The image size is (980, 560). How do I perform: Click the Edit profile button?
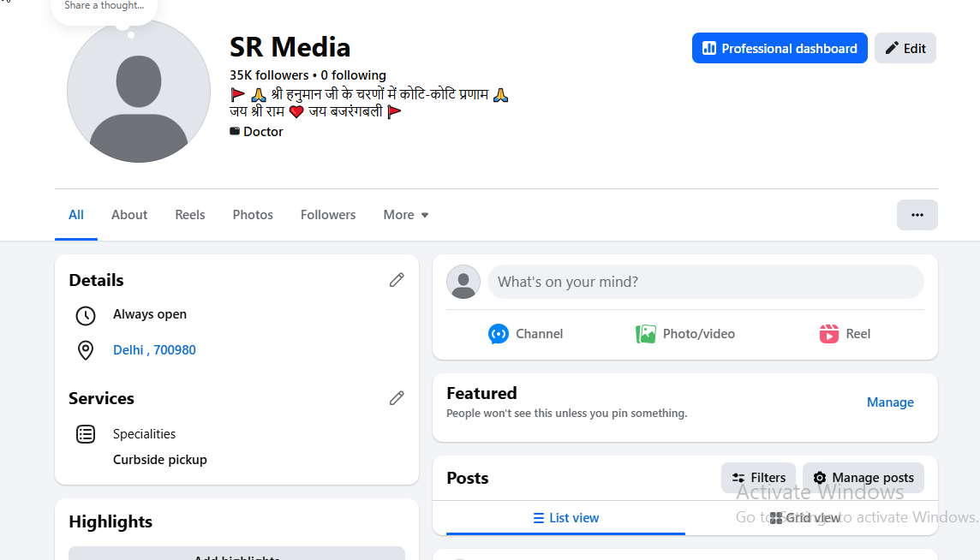pos(905,48)
